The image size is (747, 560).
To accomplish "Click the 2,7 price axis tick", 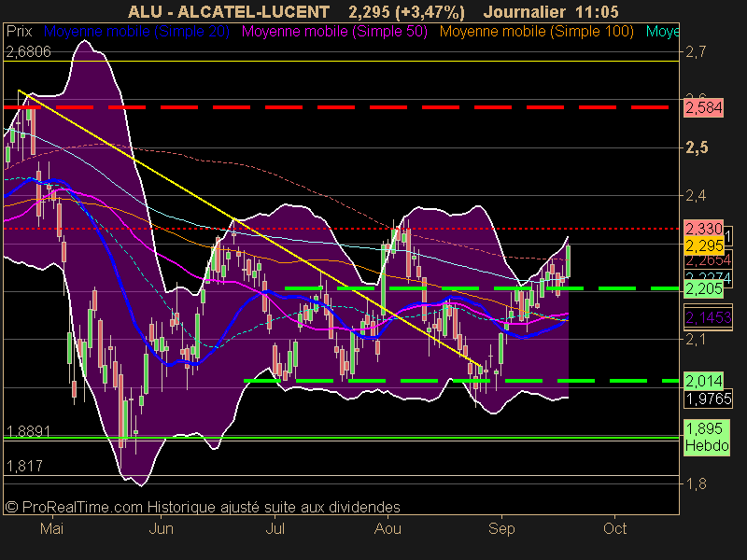I will [x=696, y=51].
